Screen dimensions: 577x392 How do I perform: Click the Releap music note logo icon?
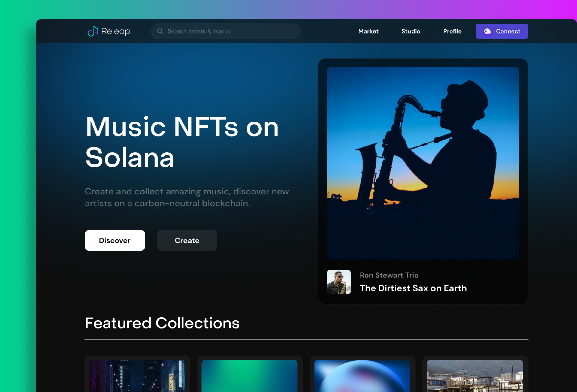tap(93, 31)
